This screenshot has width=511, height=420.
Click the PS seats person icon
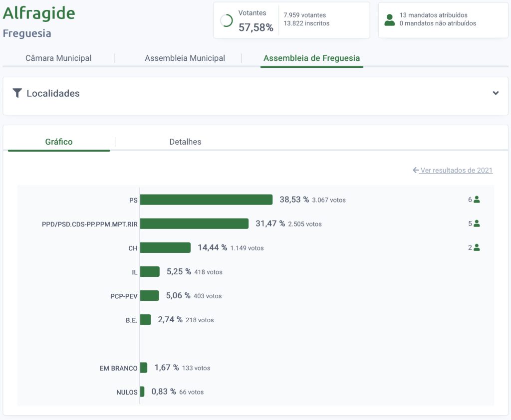477,200
